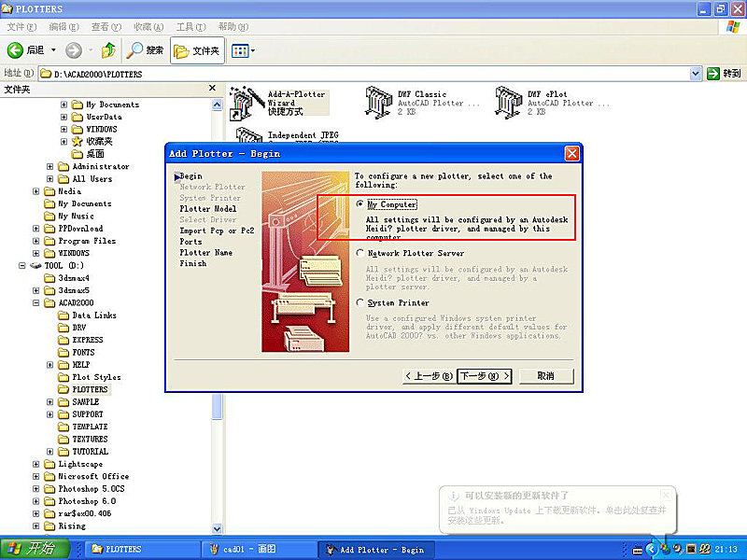Expand the HELP folder node
This screenshot has width=747, height=560.
[x=50, y=365]
